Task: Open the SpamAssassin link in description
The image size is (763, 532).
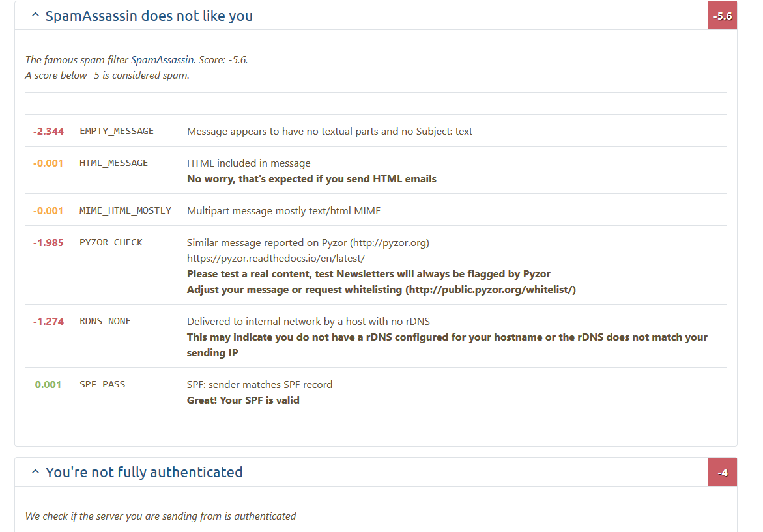Action: pos(162,60)
